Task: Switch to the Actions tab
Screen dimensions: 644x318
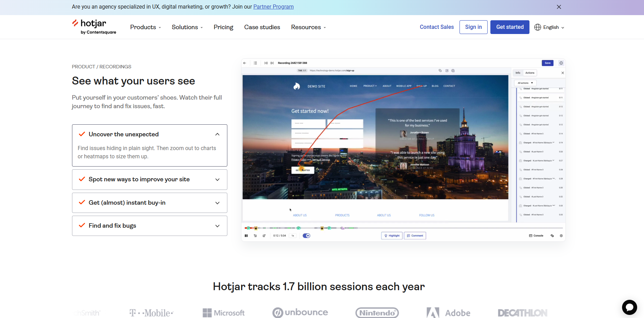Action: [x=530, y=73]
